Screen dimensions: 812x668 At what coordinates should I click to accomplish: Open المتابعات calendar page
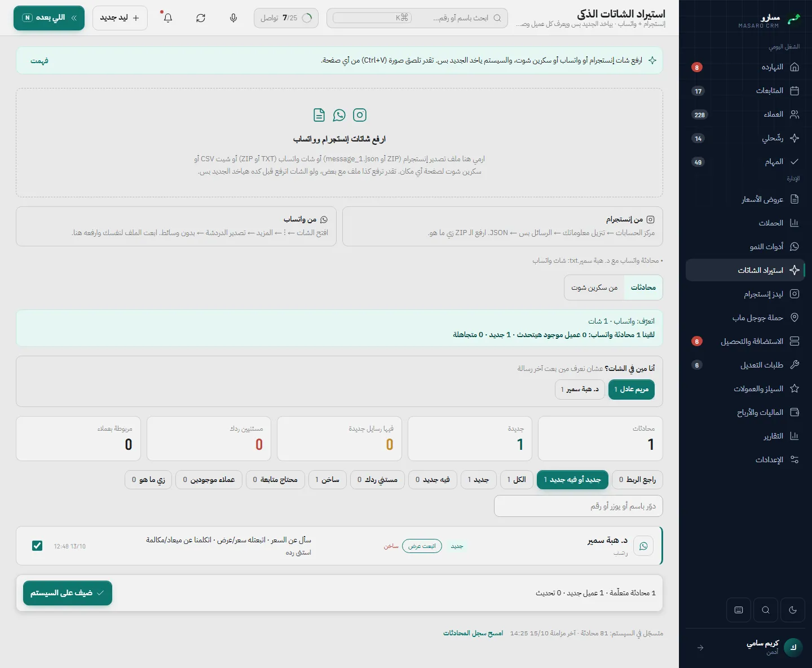coord(745,91)
